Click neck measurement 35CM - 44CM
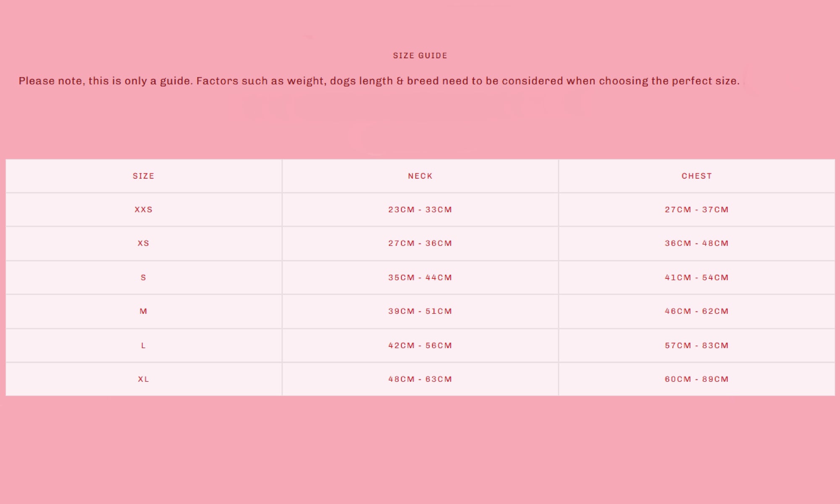 [x=420, y=278]
